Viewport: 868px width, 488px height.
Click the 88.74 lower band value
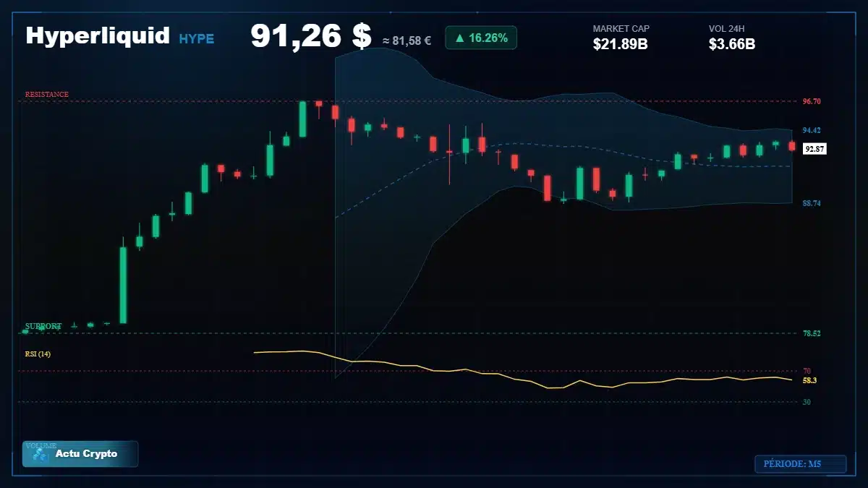pos(812,204)
